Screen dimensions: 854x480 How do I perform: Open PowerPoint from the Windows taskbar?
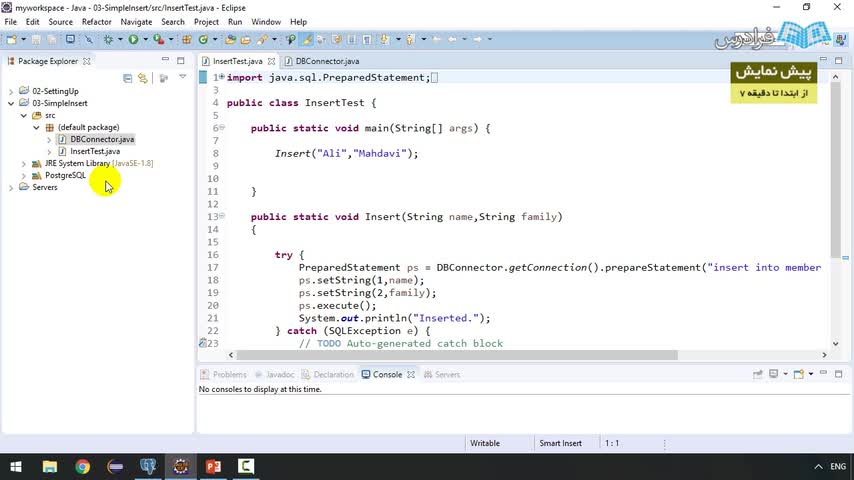(x=213, y=466)
